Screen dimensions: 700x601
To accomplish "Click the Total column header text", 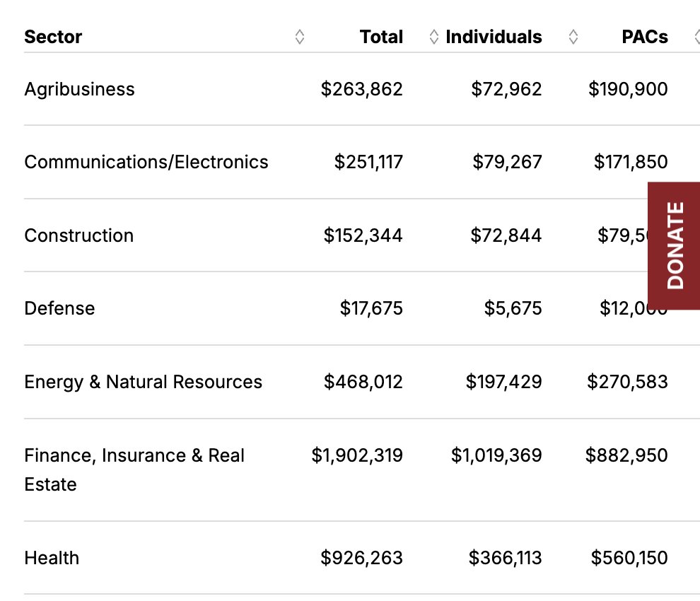I will 381,37.
